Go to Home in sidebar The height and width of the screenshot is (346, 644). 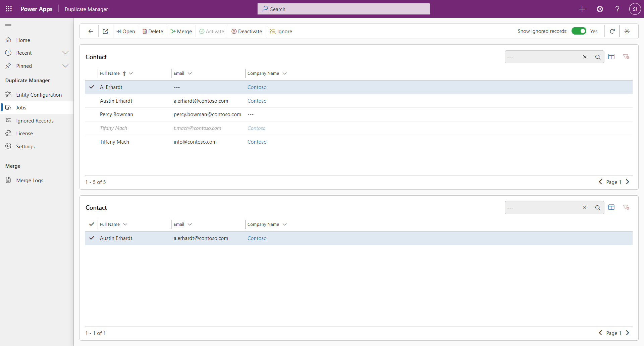pos(37,40)
